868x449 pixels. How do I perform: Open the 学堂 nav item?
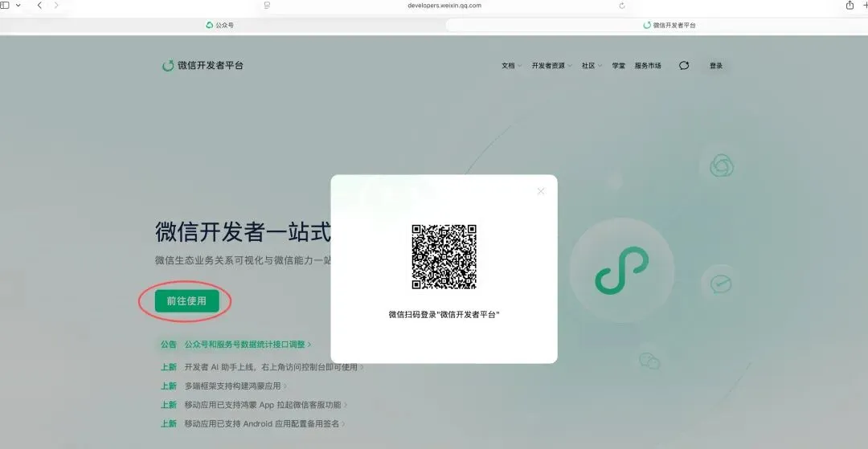pos(618,66)
